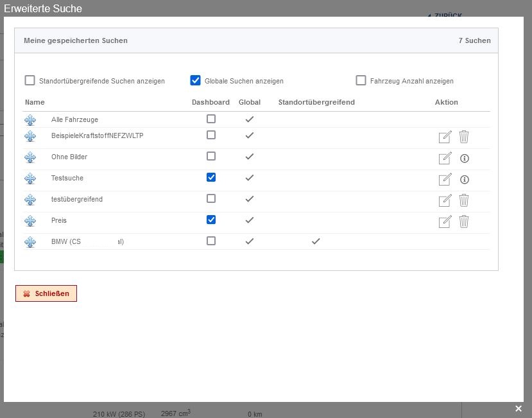
Task: Click move handle icon for BeispieleKraftstoffNEFZWLTP
Action: (x=30, y=136)
